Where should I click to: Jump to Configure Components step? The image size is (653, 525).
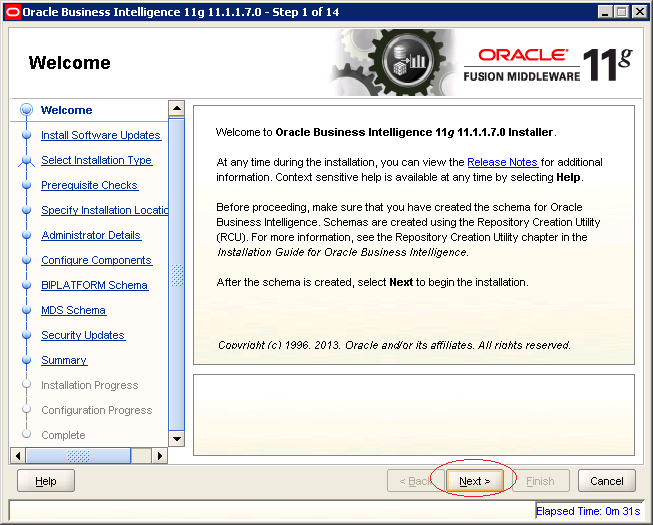coord(96,260)
